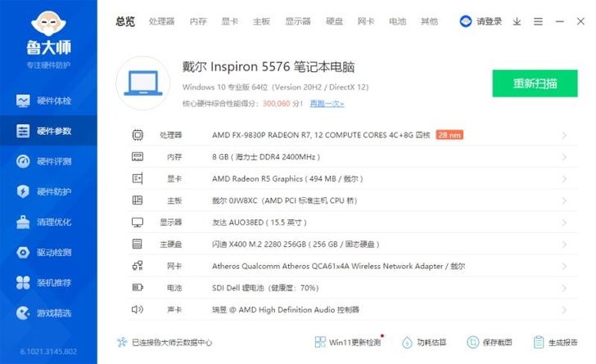Screen dimensions: 596x364
Task: Click the Win11更新检测 icon
Action: [320, 343]
